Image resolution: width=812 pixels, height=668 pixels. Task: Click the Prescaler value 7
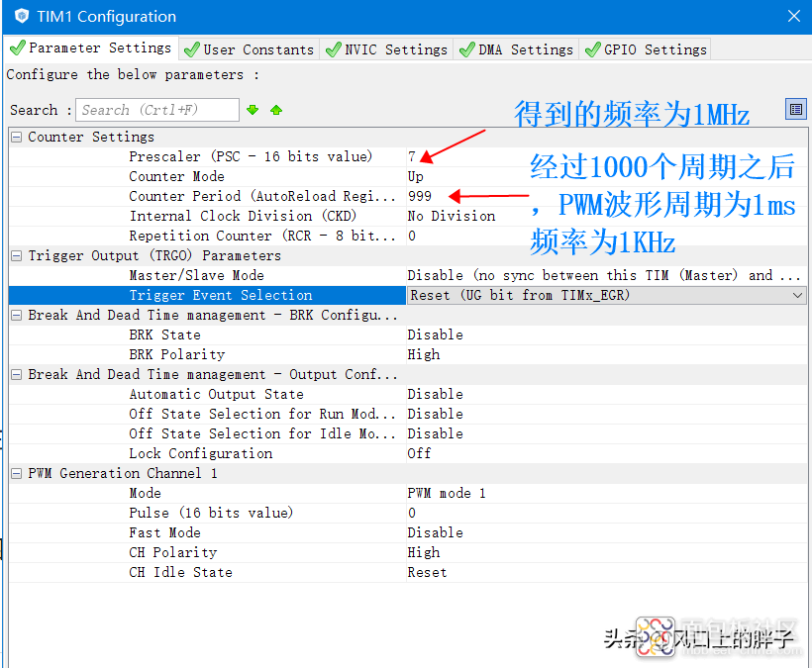[412, 156]
